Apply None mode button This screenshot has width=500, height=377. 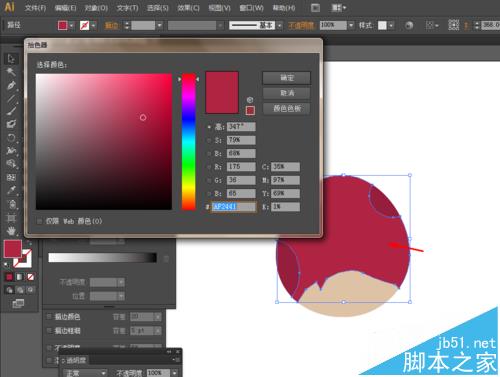pyautogui.click(x=30, y=277)
